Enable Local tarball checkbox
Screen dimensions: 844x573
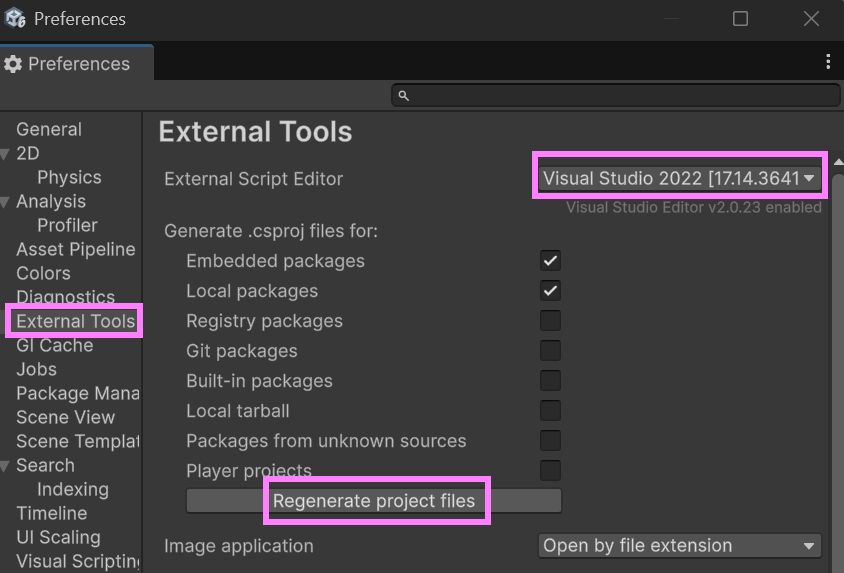[550, 411]
